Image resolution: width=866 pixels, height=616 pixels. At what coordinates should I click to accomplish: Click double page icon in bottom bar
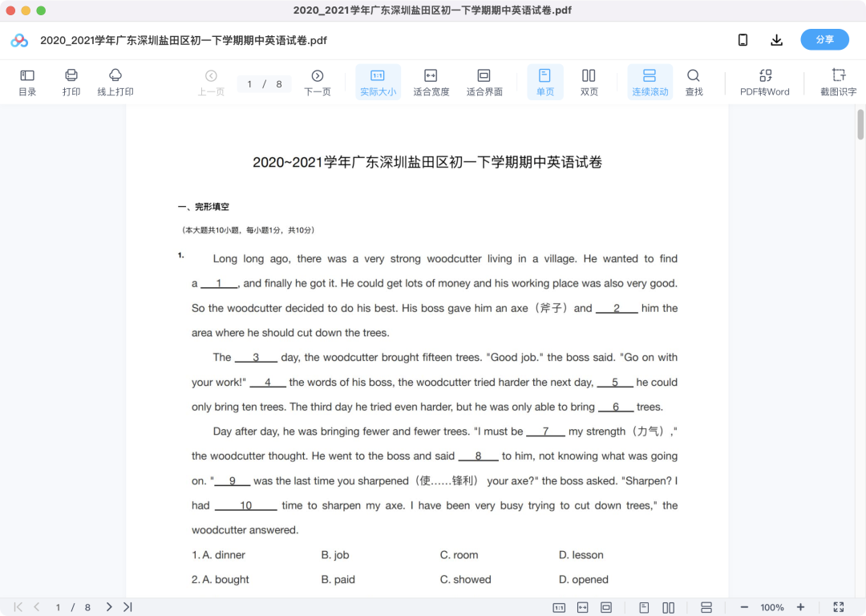[668, 608]
